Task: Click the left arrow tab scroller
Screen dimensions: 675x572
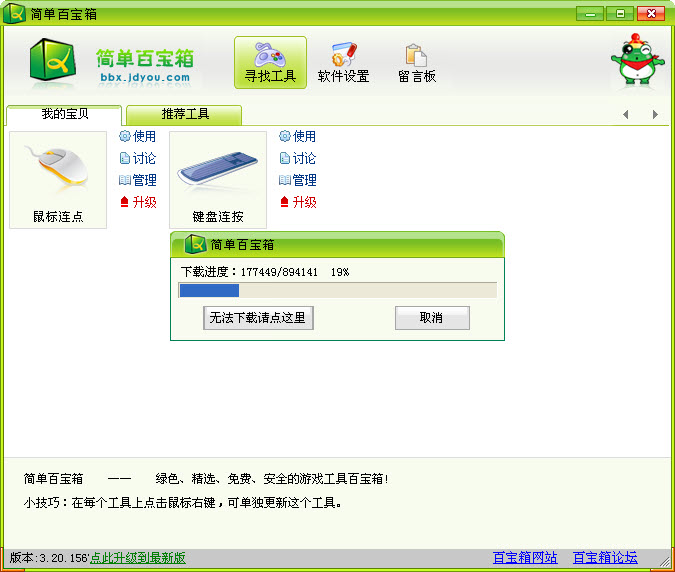Action: pyautogui.click(x=625, y=114)
